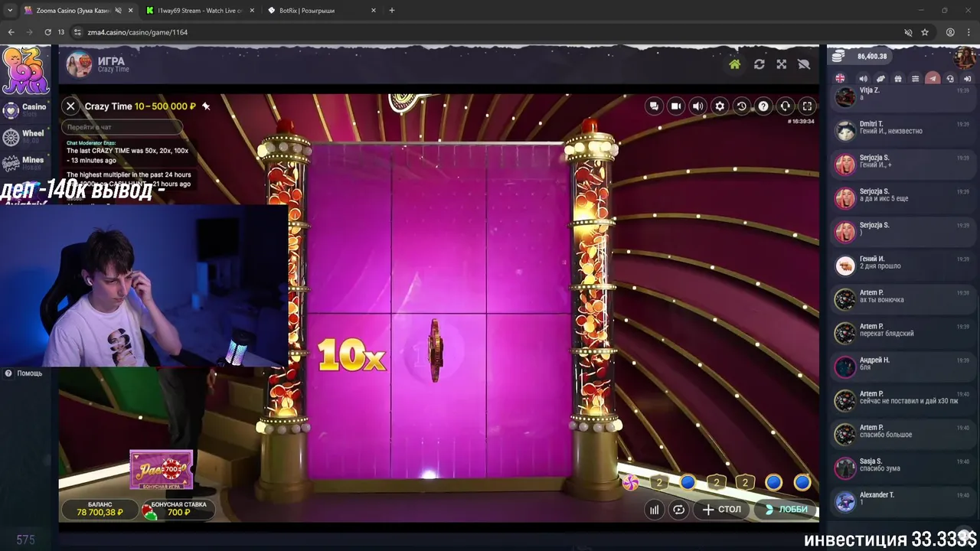
Task: Open Telegram paper plane icon
Action: point(933,79)
